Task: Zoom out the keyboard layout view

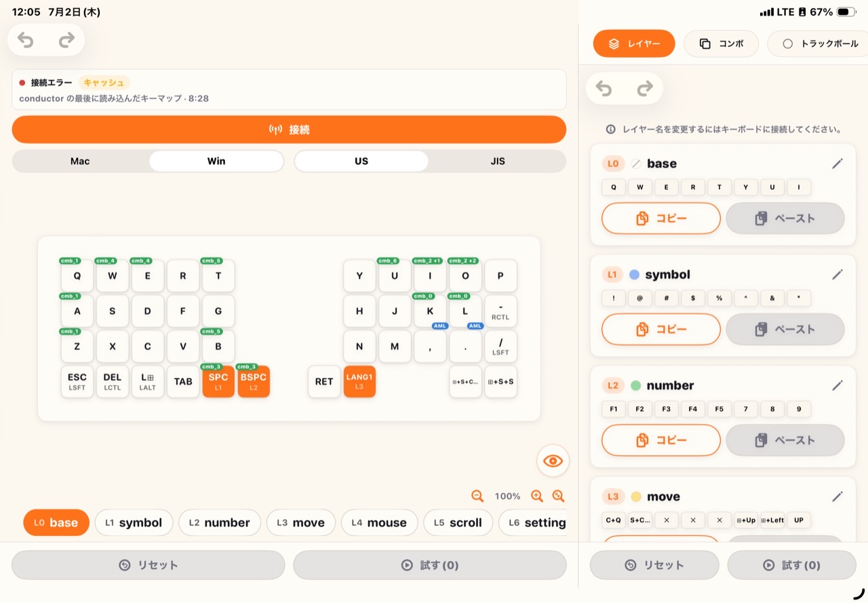Action: [x=477, y=496]
